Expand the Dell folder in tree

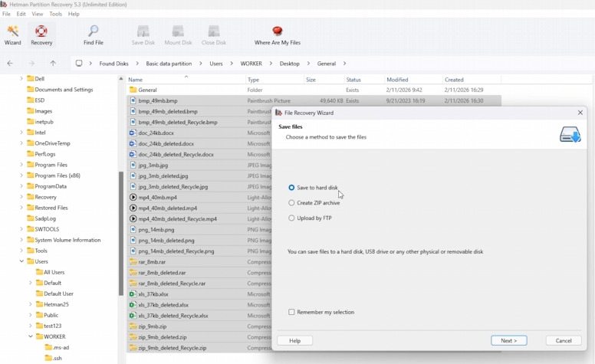21,78
